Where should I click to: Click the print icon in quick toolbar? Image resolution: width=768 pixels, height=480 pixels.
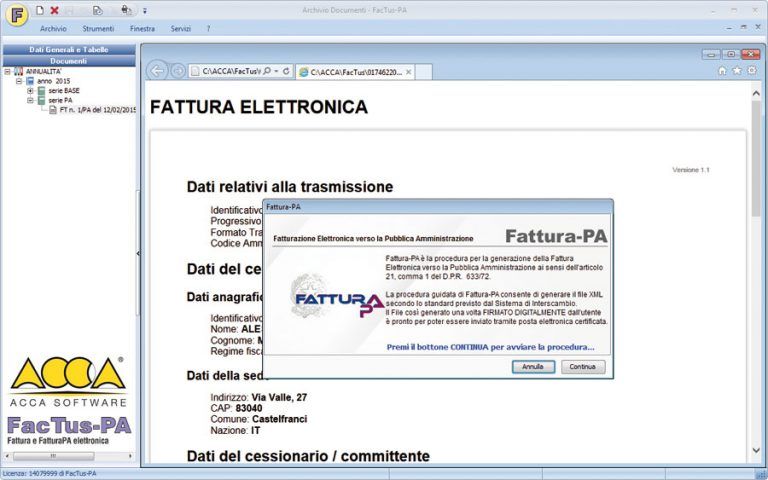tap(126, 10)
